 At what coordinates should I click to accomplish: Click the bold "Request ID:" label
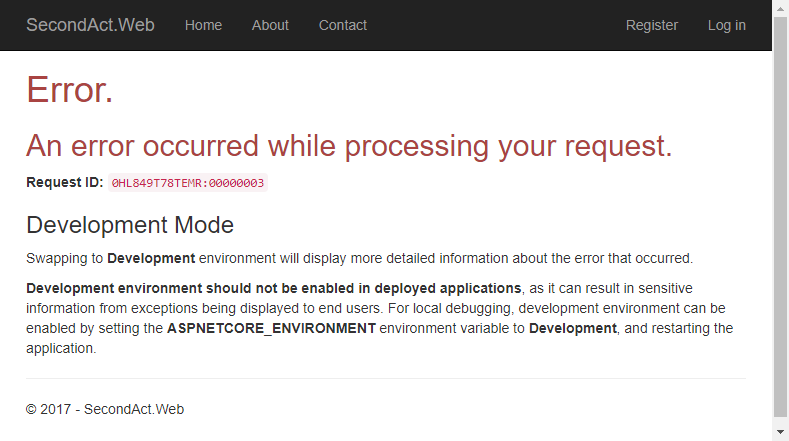click(x=64, y=182)
